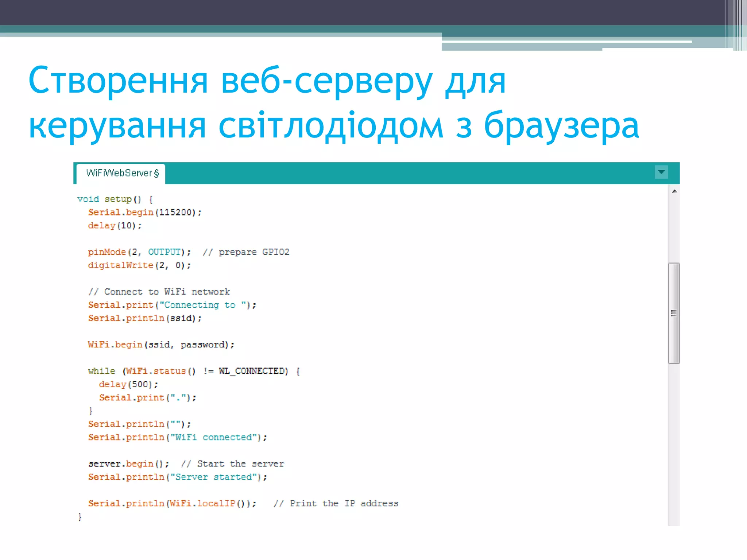Click the pinMode(2, OUTPUT); statement
Viewport: 747px width, 560px height.
coord(139,252)
